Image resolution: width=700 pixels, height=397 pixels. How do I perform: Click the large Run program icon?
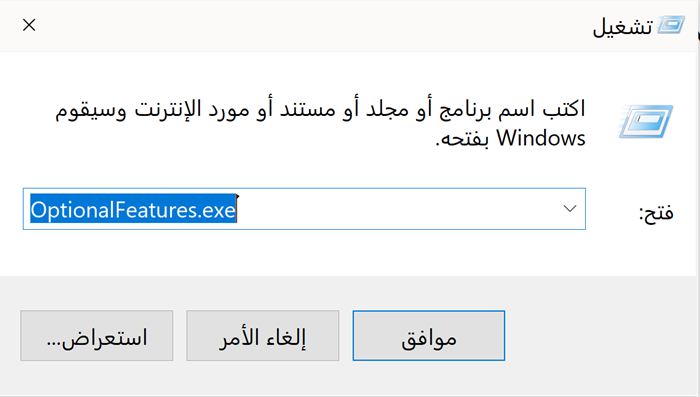point(646,121)
